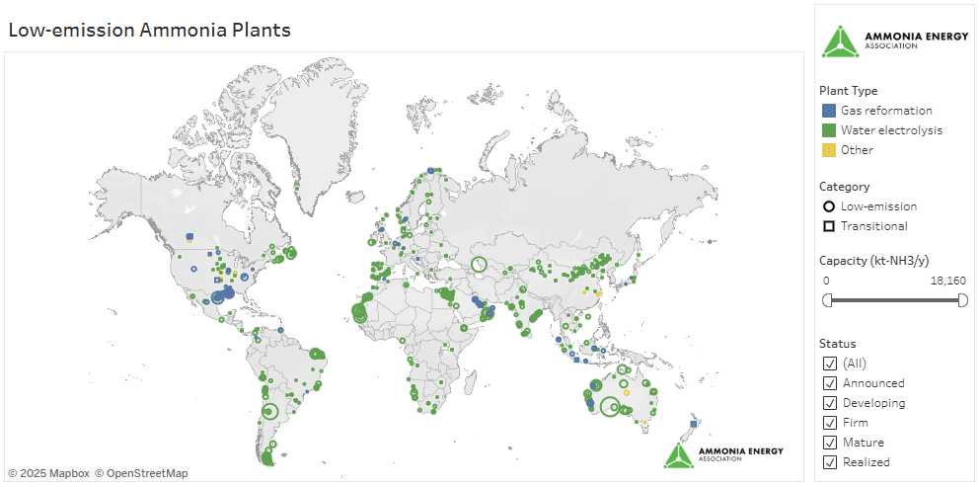The width and height of the screenshot is (980, 487).
Task: Click the Water electrolysis green legend swatch
Action: (829, 130)
